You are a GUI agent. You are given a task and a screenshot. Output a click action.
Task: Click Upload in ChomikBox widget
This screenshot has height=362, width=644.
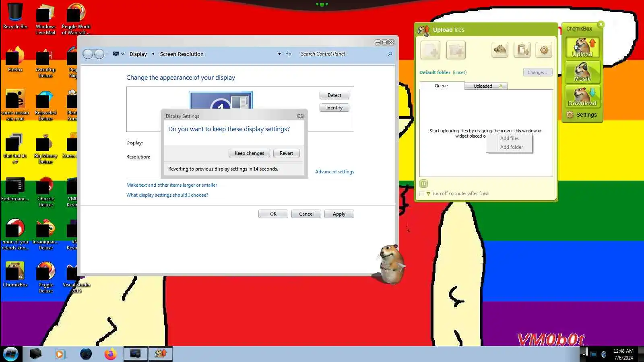(x=582, y=47)
